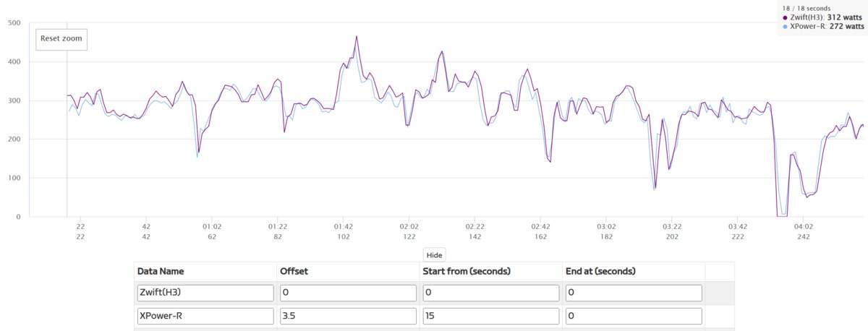This screenshot has width=868, height=331.
Task: Click the 01:42 mark on time axis
Action: [344, 226]
